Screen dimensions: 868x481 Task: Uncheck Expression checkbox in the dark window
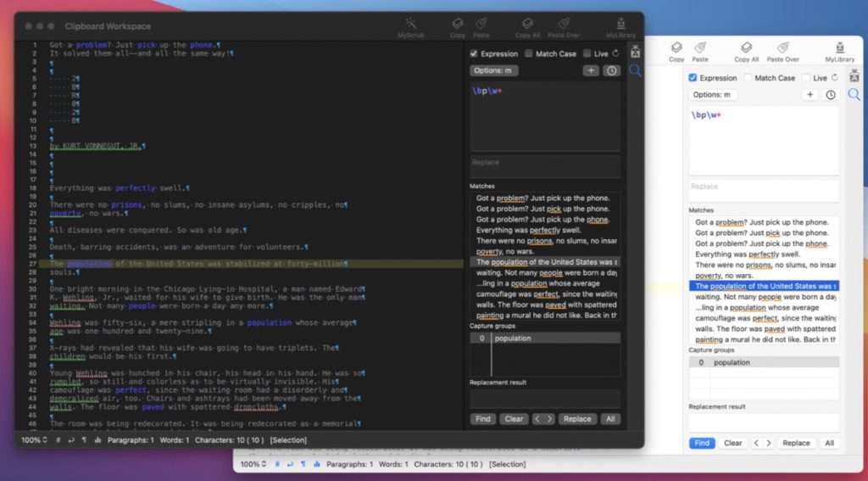pos(475,53)
